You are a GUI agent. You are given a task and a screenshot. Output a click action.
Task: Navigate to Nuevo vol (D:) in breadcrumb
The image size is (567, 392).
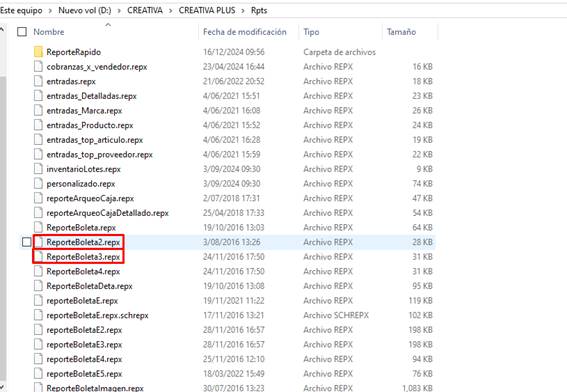(x=85, y=10)
